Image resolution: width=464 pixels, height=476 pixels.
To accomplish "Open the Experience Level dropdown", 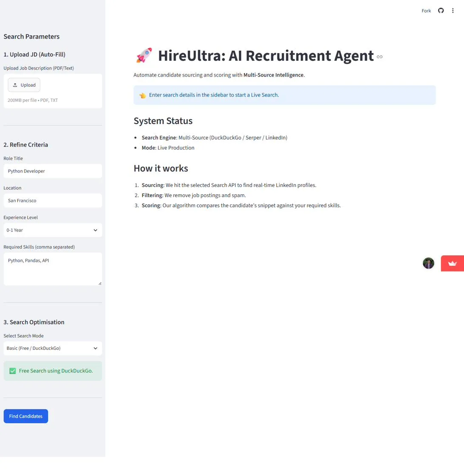I will (53, 230).
